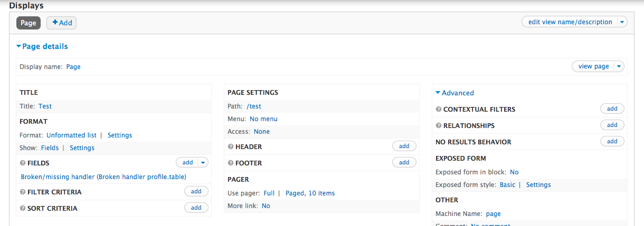
Task: Open edit view name/description dropdown arrow
Action: point(622,22)
